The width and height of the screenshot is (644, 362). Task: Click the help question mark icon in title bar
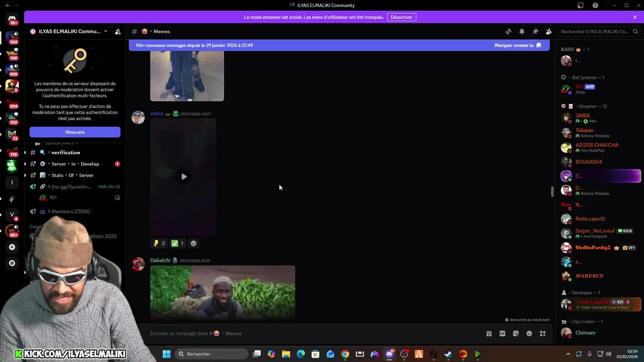(595, 6)
